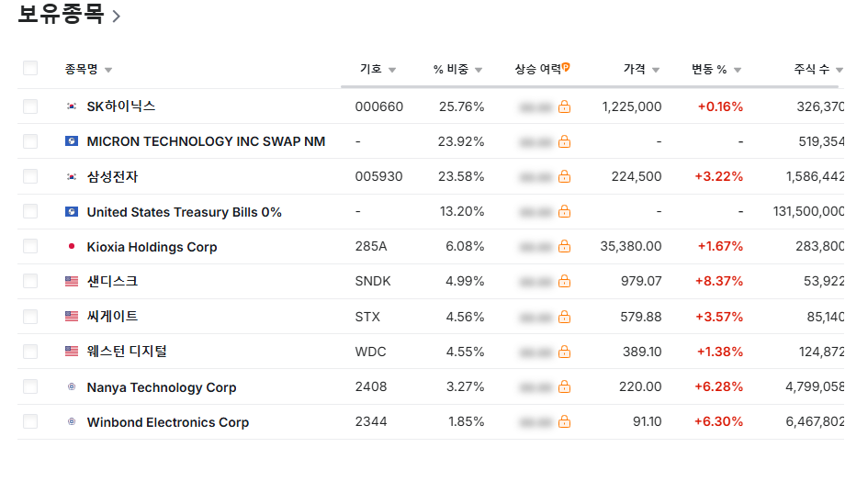This screenshot has width=868, height=481.
Task: Open the % 비중 sort arrow
Action: (x=479, y=70)
